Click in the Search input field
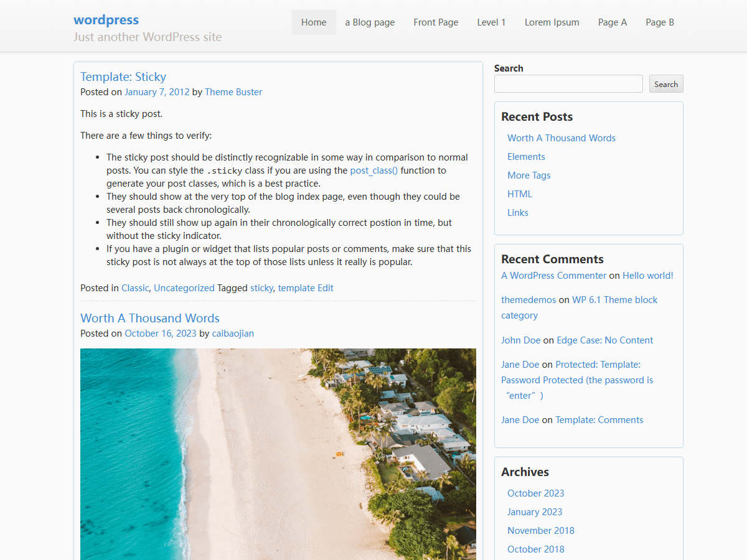 pyautogui.click(x=568, y=84)
